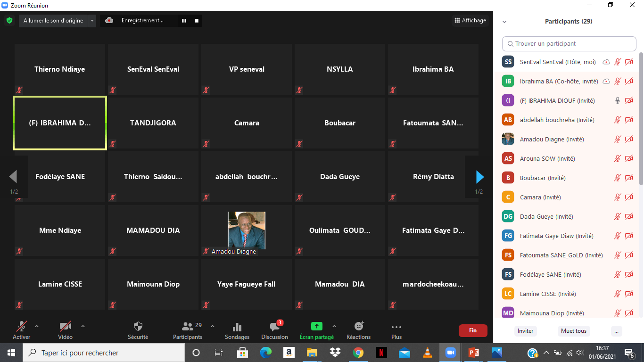644x362 pixels.
Task: Click the Inviter button
Action: coord(525,331)
